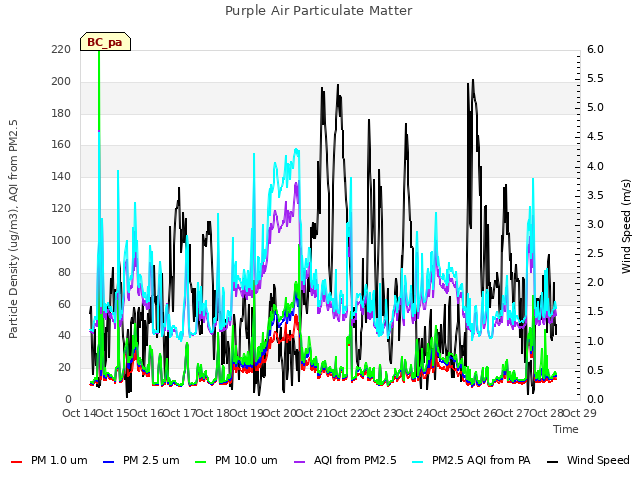Click the BC_pa station label
640x480 pixels.
[105, 42]
